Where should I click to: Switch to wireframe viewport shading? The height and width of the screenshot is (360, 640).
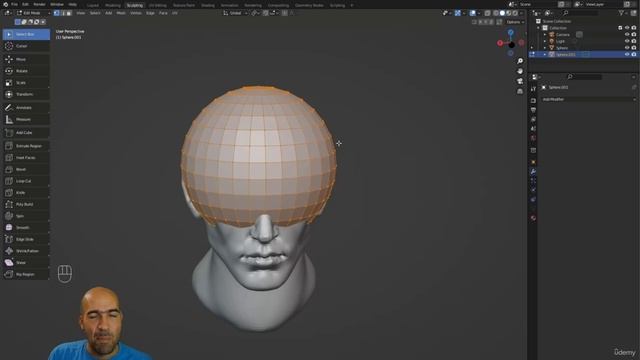click(496, 13)
